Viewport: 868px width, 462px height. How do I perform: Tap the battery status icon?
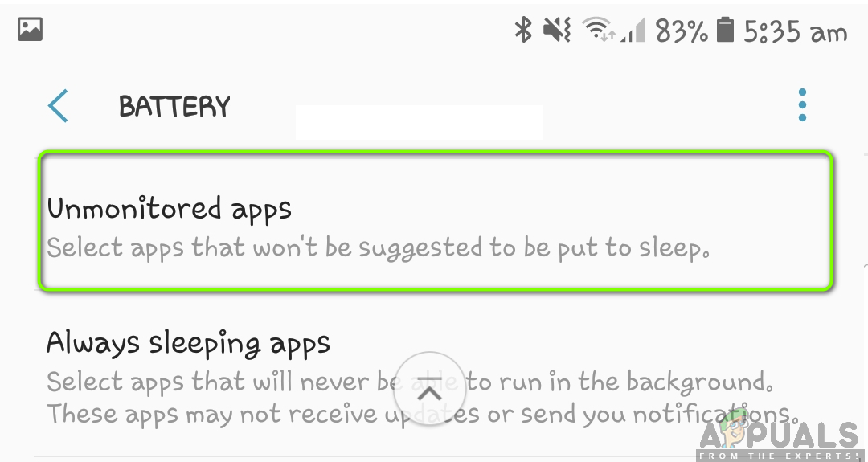pos(725,29)
